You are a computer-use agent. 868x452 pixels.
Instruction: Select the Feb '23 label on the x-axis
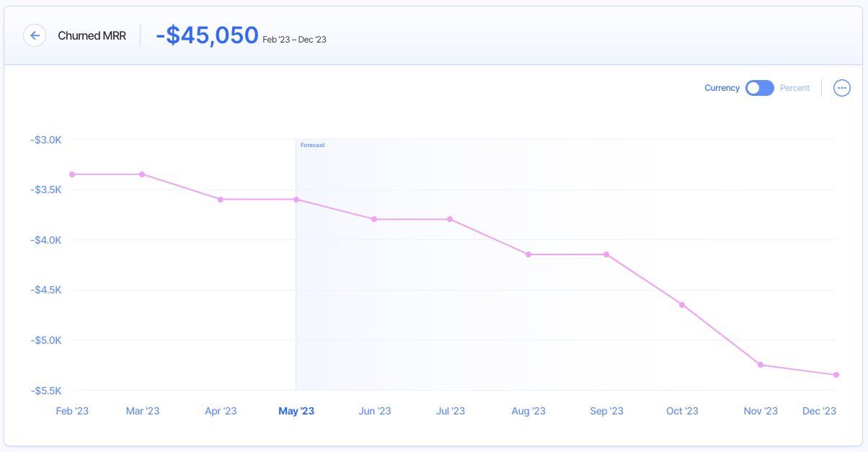click(72, 410)
